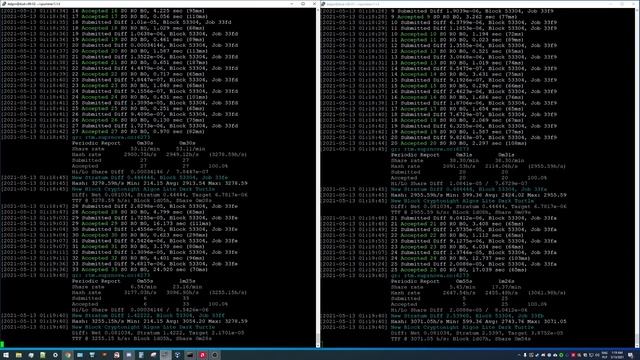Screen dimensions: 640x360
Task: Click the left terminal's green cursor block
Action: pos(2,344)
